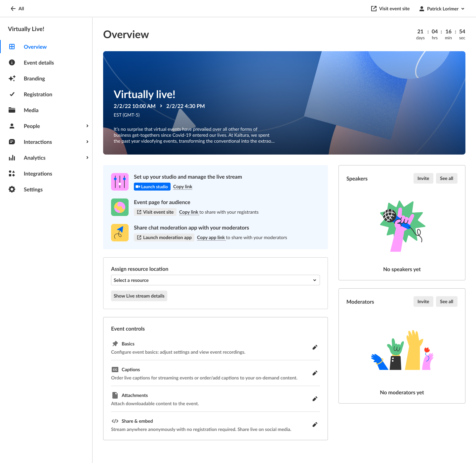Click the Integrations shapes icon
This screenshot has height=463, width=476.
[12, 173]
